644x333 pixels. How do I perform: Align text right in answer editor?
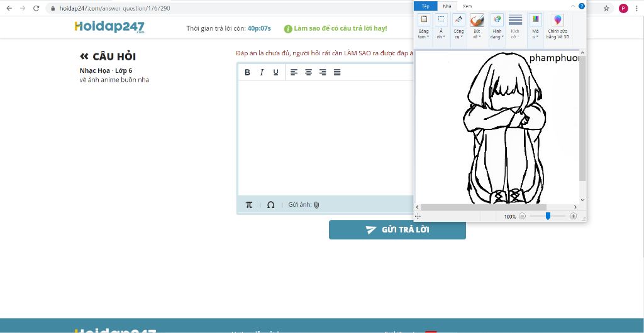tap(323, 72)
